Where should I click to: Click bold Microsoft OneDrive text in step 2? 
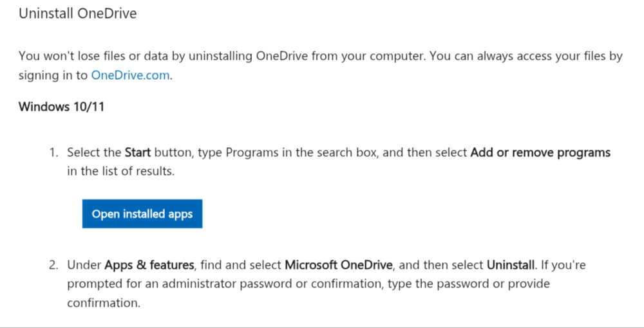pos(339,264)
